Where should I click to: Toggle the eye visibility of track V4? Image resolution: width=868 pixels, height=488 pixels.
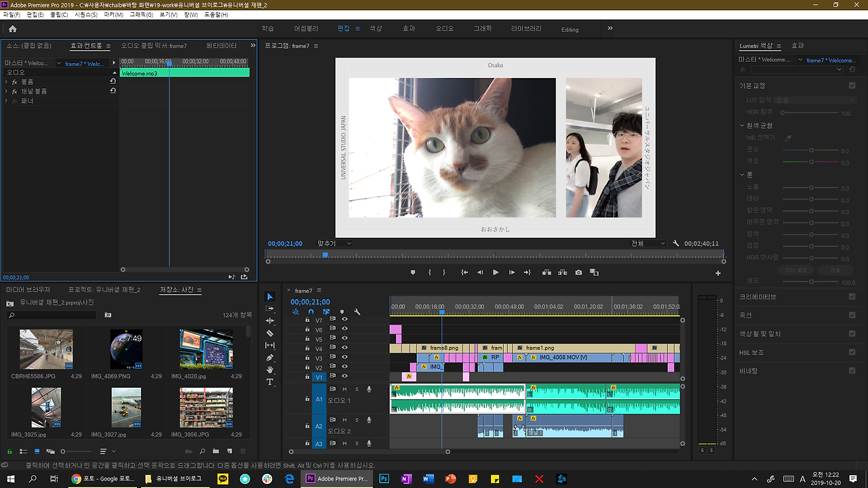pyautogui.click(x=344, y=348)
